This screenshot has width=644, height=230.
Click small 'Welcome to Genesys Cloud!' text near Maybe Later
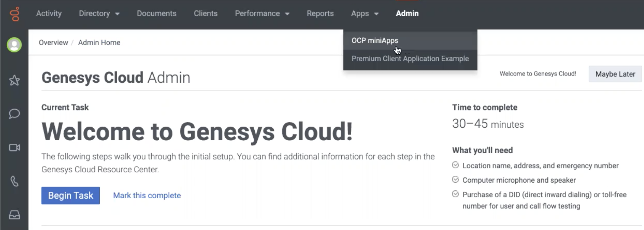click(538, 74)
